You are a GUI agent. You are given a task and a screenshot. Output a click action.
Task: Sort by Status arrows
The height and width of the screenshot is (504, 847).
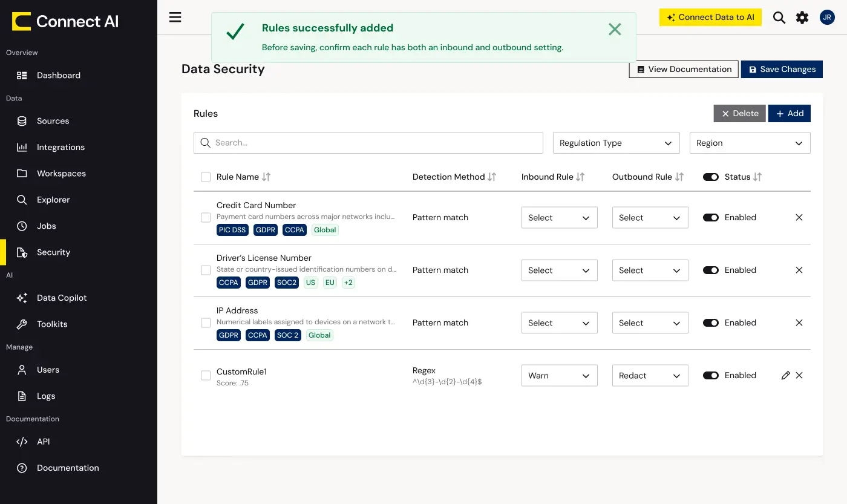(757, 177)
